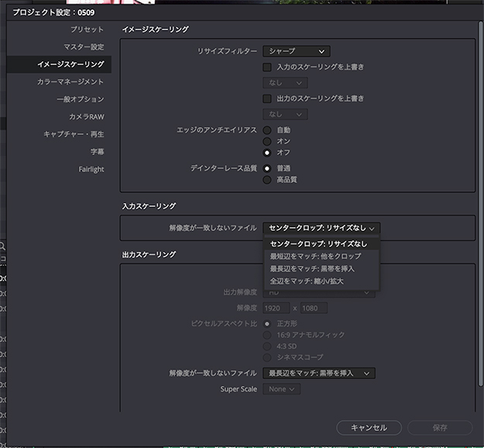Go to カメラRAW settings
Image resolution: width=484 pixels, height=448 pixels.
(x=86, y=116)
